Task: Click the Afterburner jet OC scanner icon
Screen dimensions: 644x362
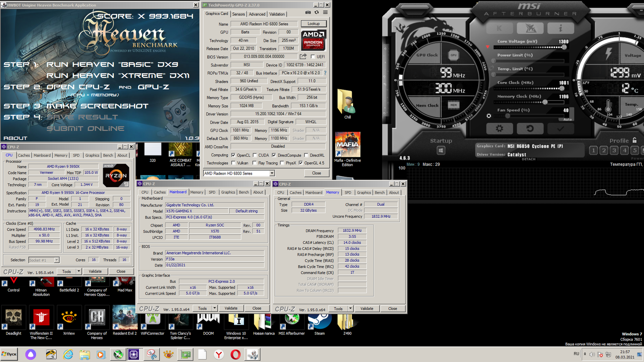Action: [x=530, y=28]
